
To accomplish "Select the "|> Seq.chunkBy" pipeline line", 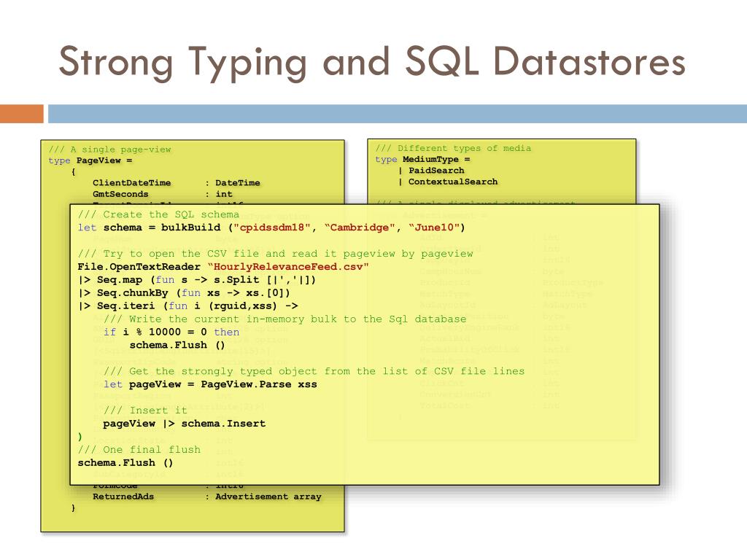I will click(185, 293).
